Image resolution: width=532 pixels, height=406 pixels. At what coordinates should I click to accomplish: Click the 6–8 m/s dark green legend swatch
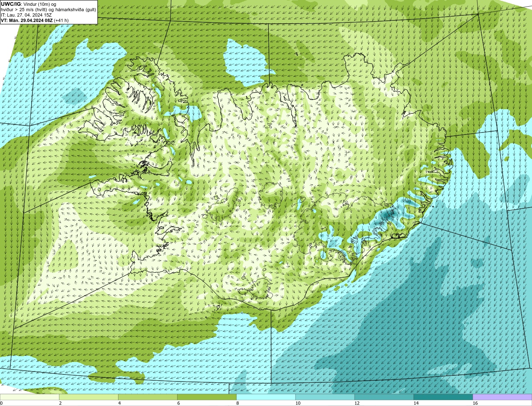coord(207,397)
